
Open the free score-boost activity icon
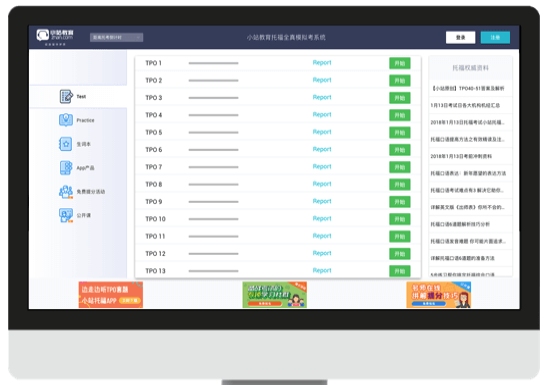pyautogui.click(x=66, y=191)
